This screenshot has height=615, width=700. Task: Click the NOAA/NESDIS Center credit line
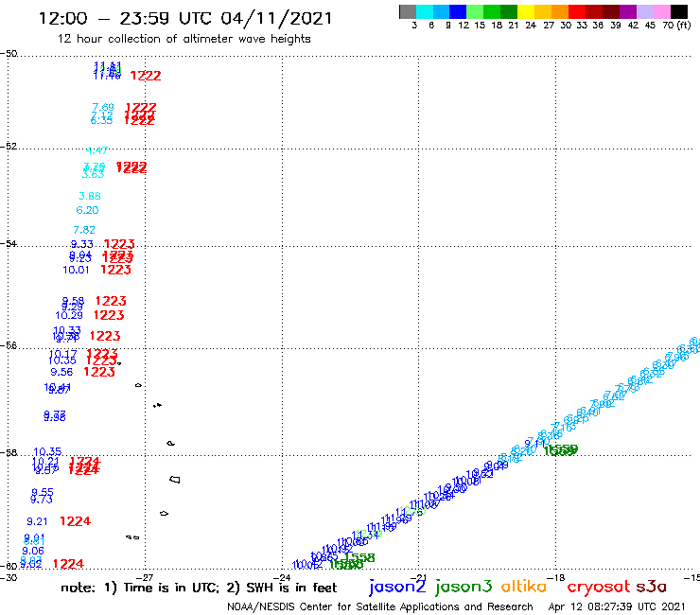[x=380, y=606]
